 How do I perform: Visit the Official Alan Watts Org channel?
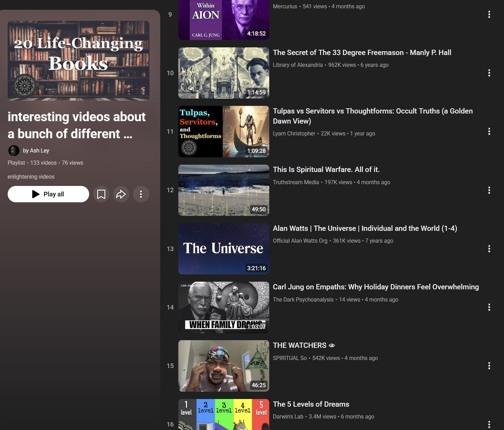tap(300, 241)
